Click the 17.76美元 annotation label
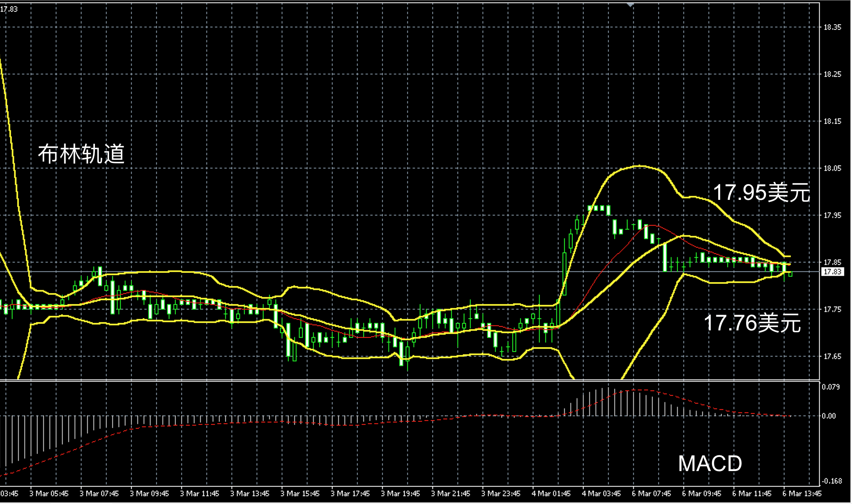Viewport: 852px width, 504px height. pos(752,323)
